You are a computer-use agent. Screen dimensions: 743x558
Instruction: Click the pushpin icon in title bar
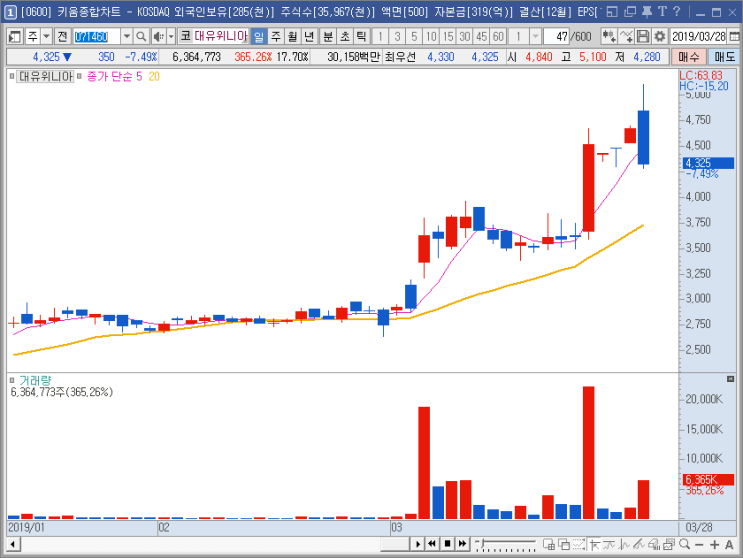647,11
